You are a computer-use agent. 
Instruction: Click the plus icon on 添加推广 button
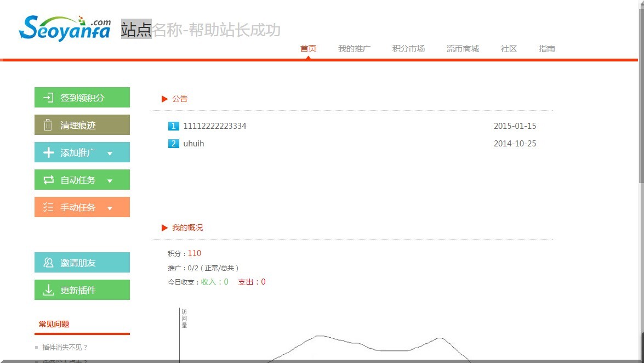click(48, 152)
